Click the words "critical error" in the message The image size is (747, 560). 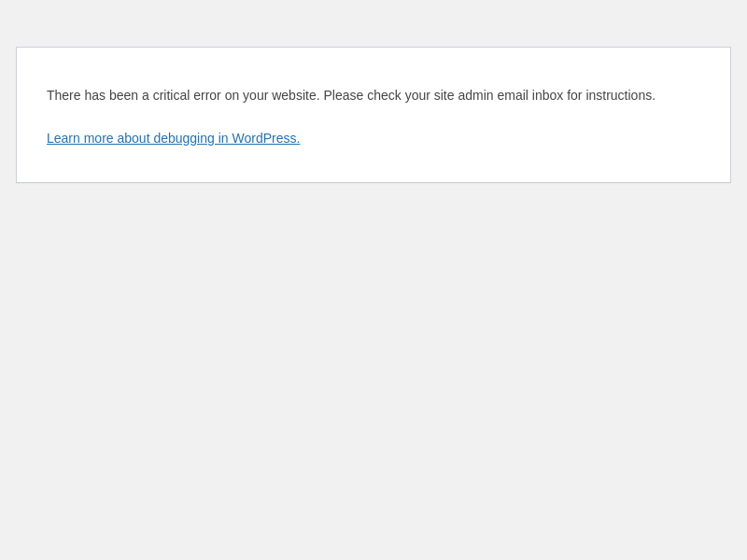pos(186,95)
